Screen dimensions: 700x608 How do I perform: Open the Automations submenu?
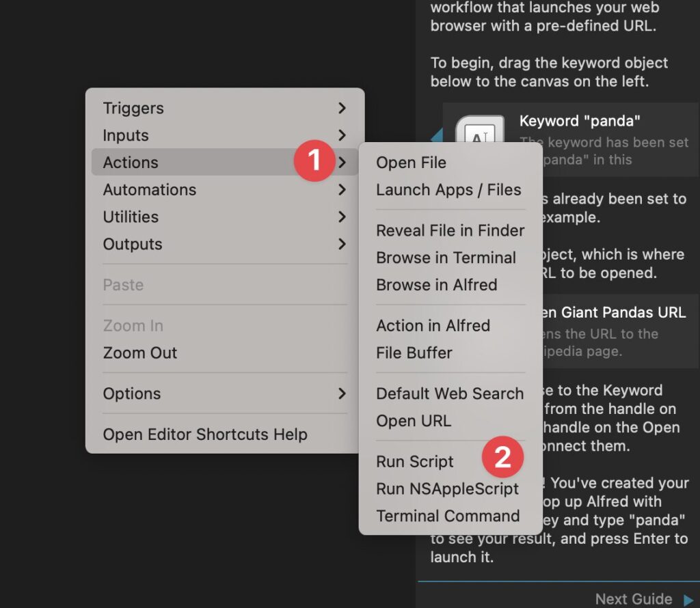(224, 190)
